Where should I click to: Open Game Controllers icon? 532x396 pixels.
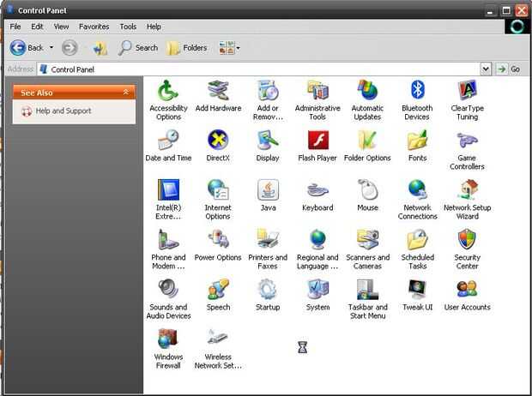coord(467,141)
